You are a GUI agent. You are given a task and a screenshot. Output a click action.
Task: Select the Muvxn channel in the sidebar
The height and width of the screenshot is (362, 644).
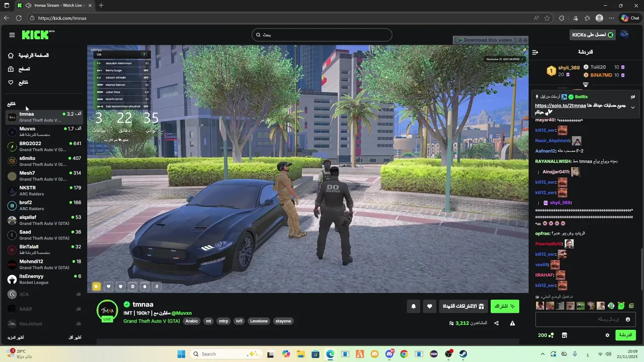coord(44,132)
